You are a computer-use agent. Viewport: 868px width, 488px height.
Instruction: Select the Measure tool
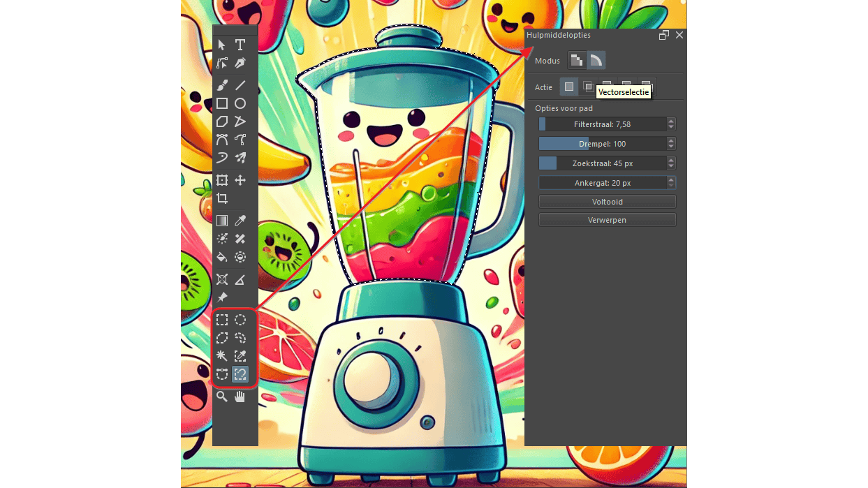[240, 279]
